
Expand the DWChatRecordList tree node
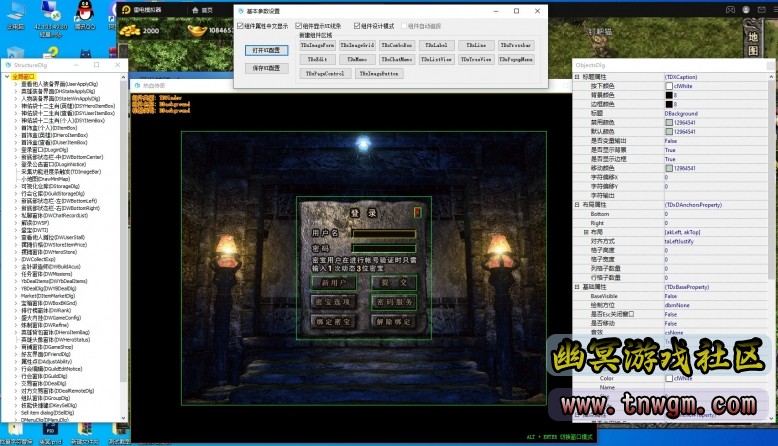click(16, 216)
